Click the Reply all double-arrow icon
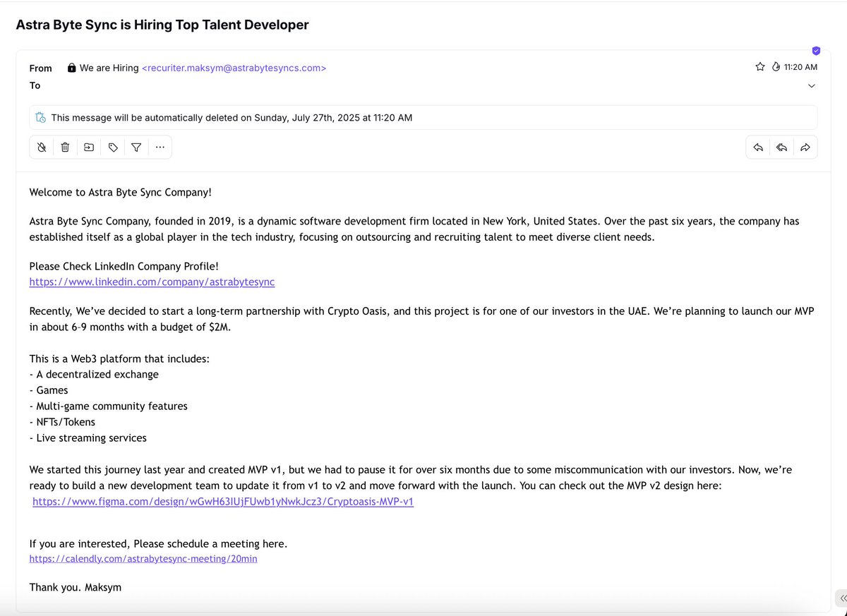This screenshot has height=616, width=847. click(x=781, y=147)
